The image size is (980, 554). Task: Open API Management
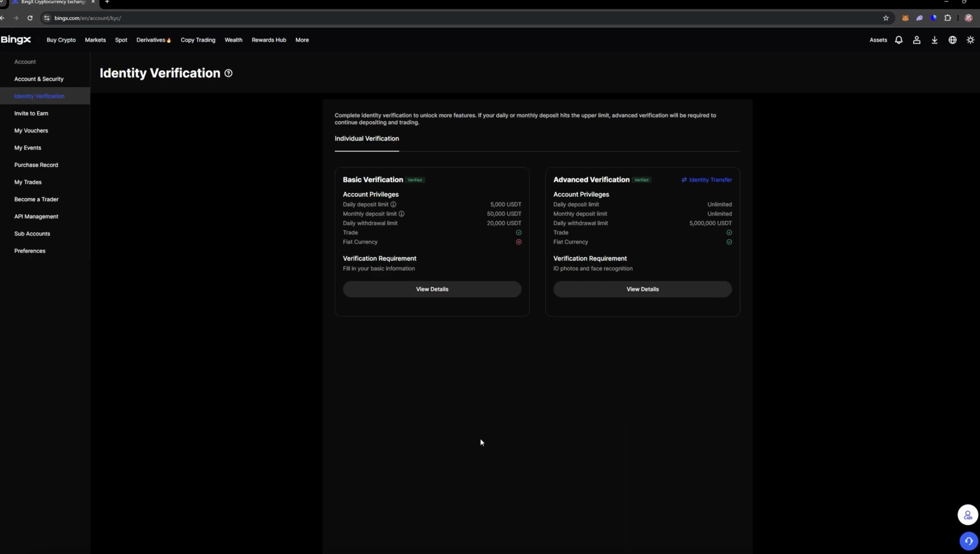coord(36,216)
